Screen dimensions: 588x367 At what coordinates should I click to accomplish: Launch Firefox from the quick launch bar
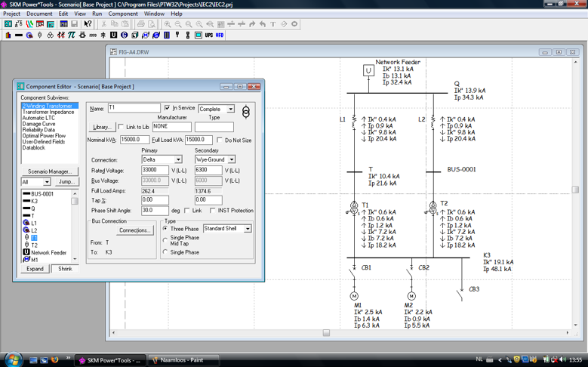click(x=55, y=360)
